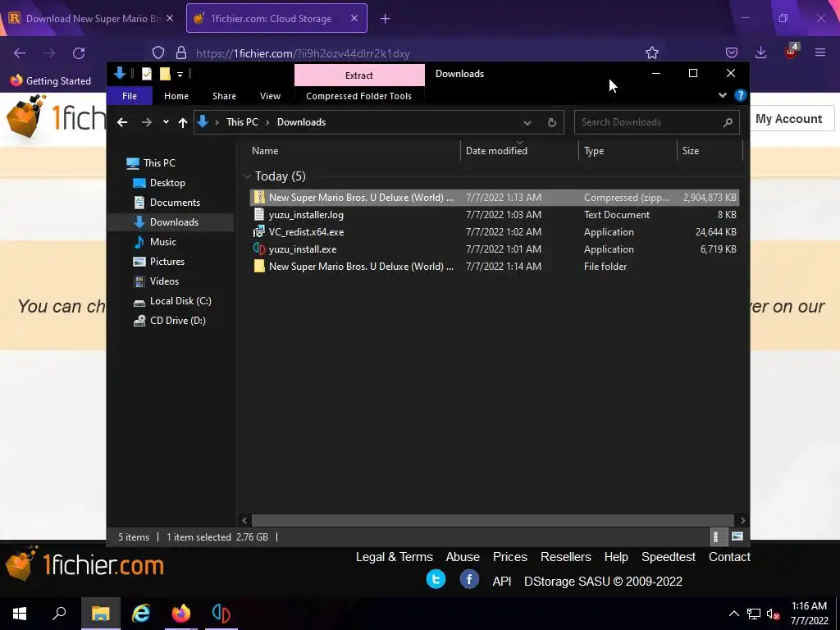
Task: Click the My Account button on 1fichier
Action: pos(788,119)
